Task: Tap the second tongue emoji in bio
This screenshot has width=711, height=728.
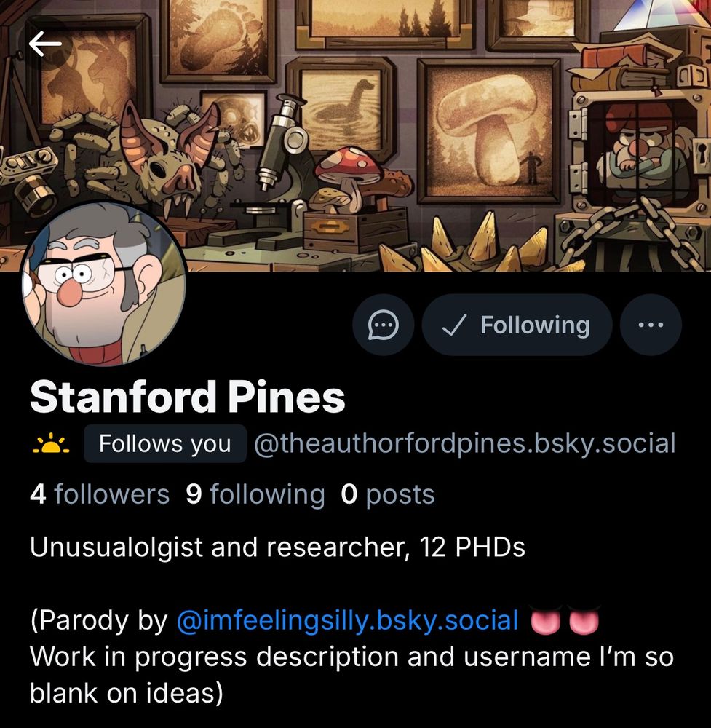Action: click(x=584, y=620)
